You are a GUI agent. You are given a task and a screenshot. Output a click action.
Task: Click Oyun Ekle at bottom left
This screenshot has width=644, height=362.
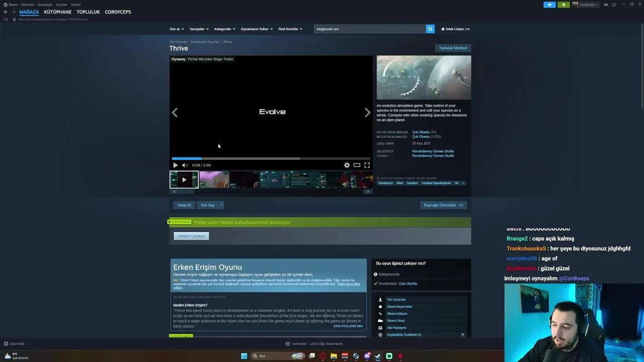[x=14, y=344]
